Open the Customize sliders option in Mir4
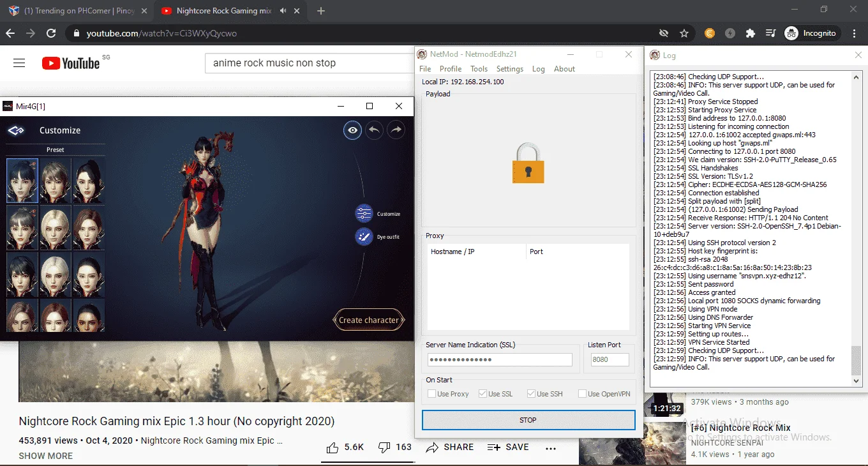This screenshot has height=466, width=868. [x=364, y=213]
